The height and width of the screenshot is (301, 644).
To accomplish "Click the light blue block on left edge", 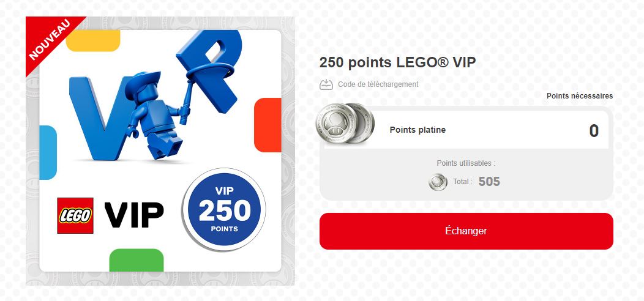I will tap(48, 152).
